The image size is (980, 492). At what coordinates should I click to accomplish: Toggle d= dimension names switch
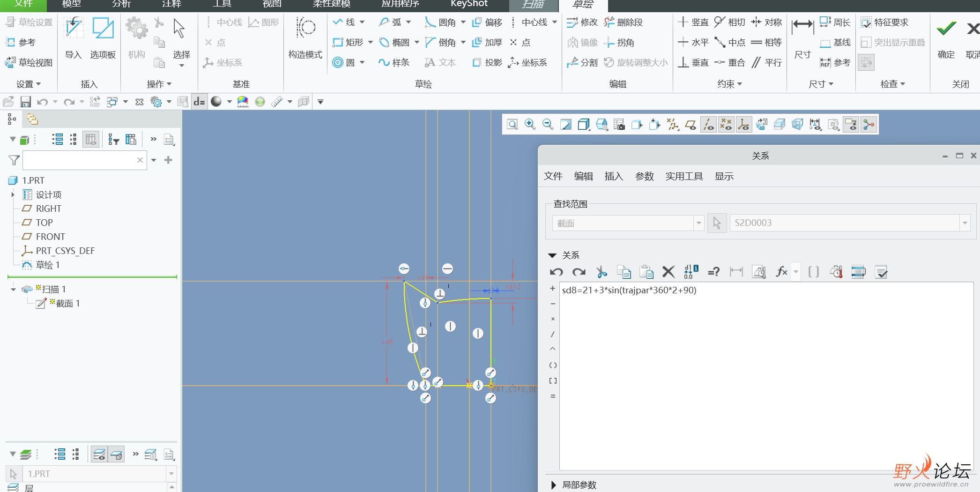point(199,102)
